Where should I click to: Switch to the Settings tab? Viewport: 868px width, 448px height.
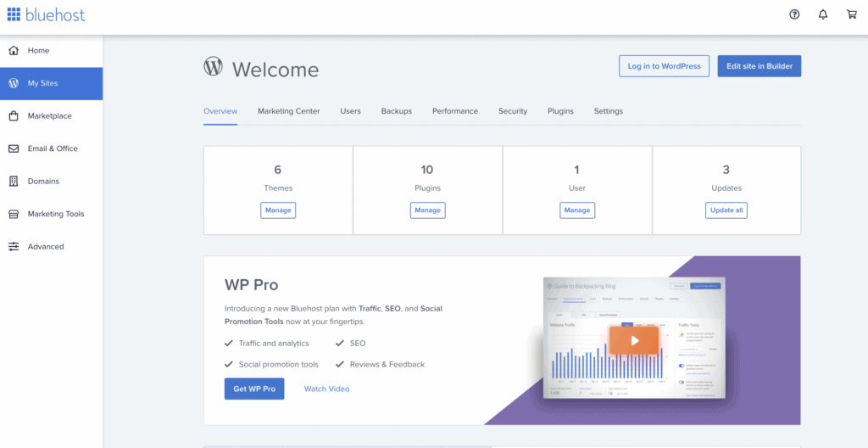[x=609, y=111]
